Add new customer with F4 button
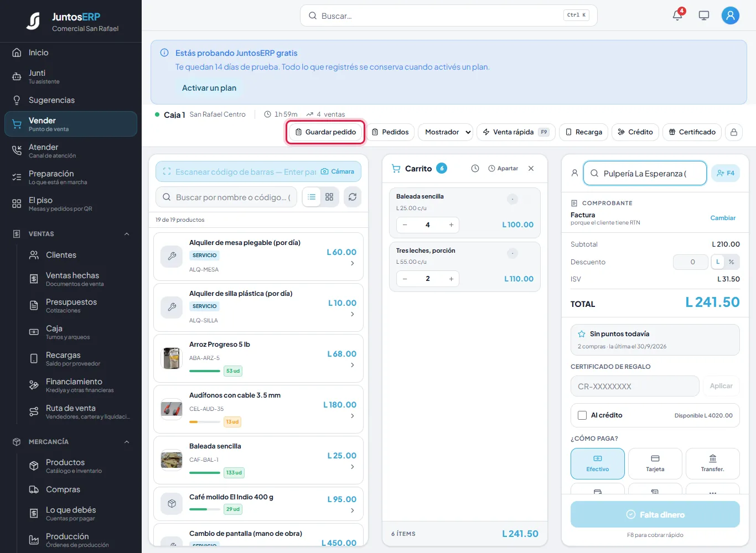 coord(726,173)
